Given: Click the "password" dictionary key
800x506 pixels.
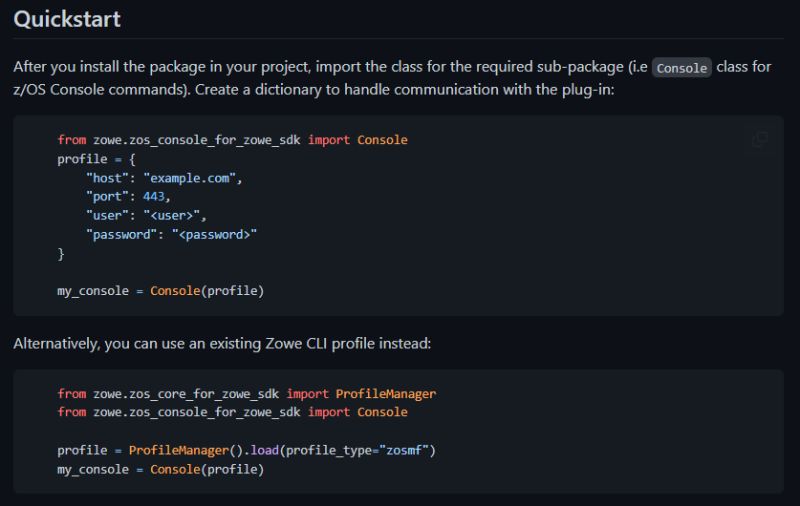Looking at the screenshot, I should point(121,235).
